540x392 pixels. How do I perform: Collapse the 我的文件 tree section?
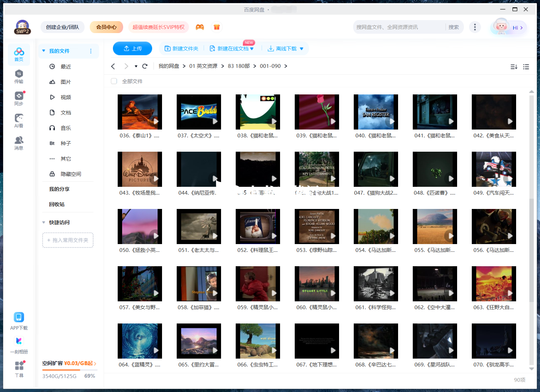44,51
